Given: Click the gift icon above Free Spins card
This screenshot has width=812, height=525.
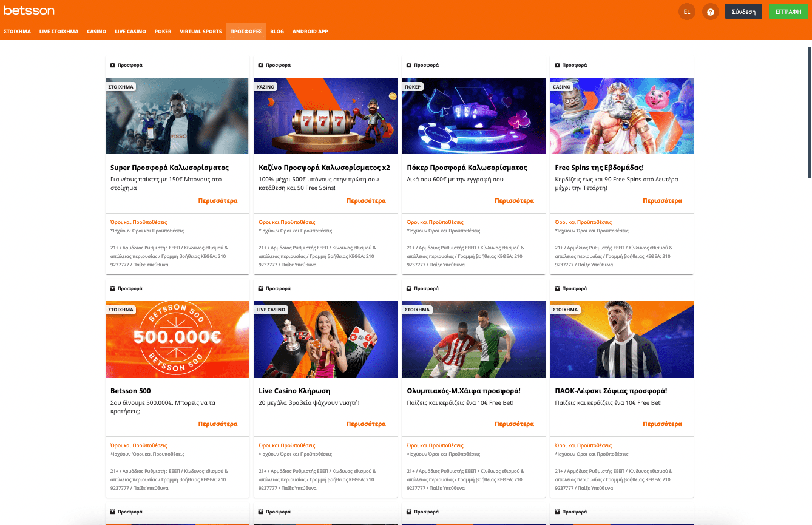Looking at the screenshot, I should 557,65.
